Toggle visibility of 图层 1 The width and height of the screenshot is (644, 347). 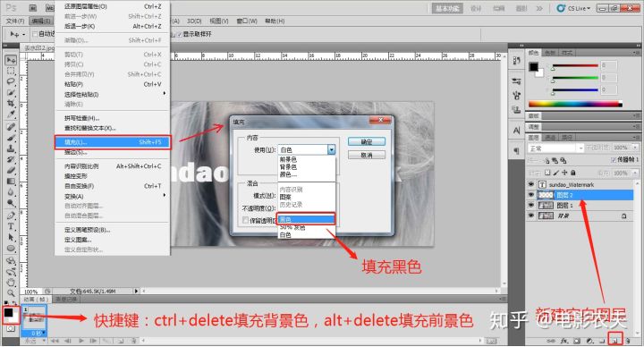(531, 206)
